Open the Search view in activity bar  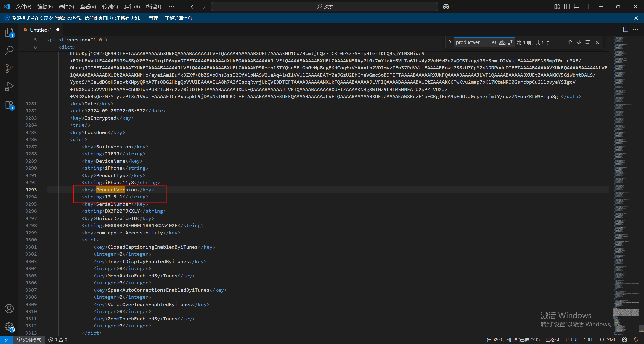tap(9, 50)
